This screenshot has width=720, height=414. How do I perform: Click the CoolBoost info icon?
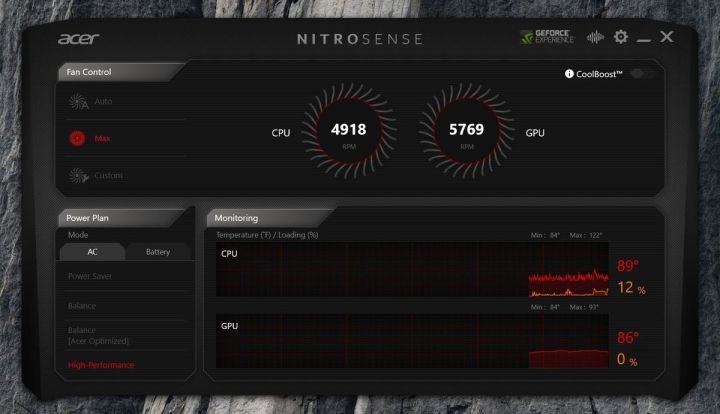coord(569,74)
